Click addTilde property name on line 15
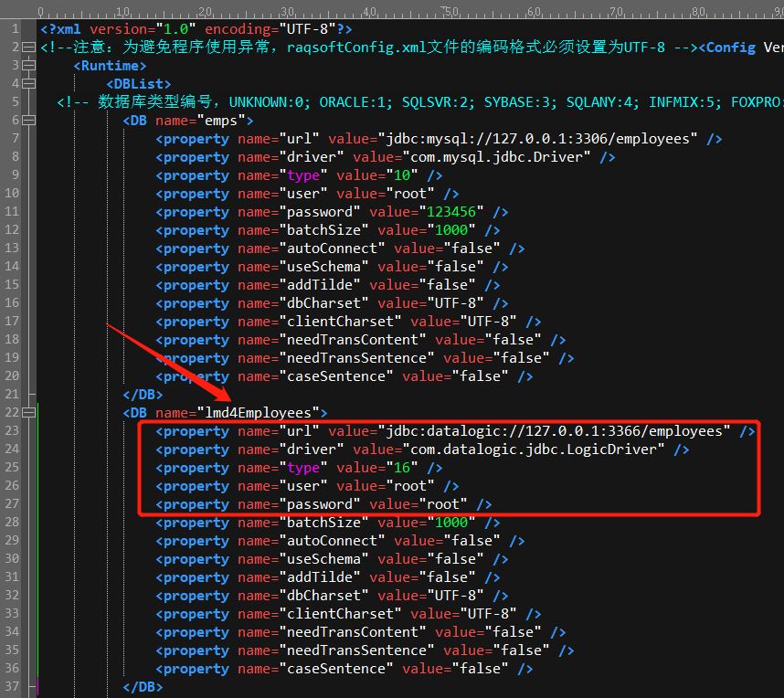Image resolution: width=784 pixels, height=698 pixels. [320, 285]
